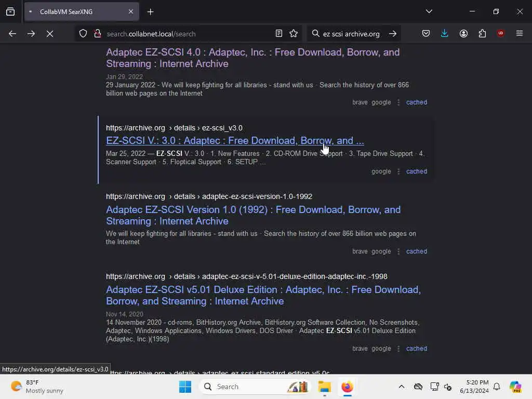Go forward to next page

coord(31,34)
